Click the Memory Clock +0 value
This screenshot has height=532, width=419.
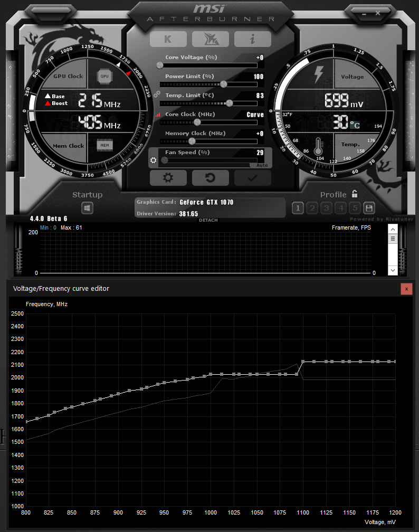(x=260, y=134)
